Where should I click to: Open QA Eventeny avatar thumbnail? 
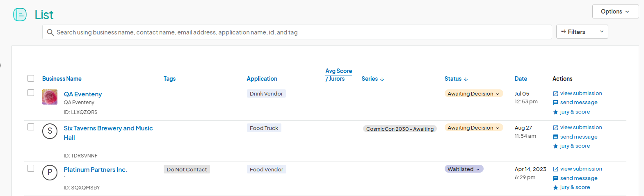click(50, 97)
